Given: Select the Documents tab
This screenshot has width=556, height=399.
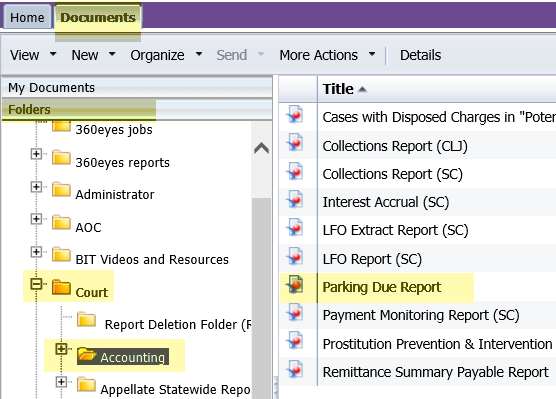Looking at the screenshot, I should 98,17.
